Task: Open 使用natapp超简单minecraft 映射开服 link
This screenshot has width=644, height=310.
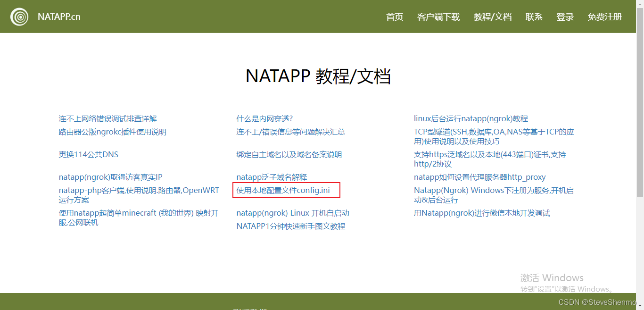Action: tap(139, 218)
